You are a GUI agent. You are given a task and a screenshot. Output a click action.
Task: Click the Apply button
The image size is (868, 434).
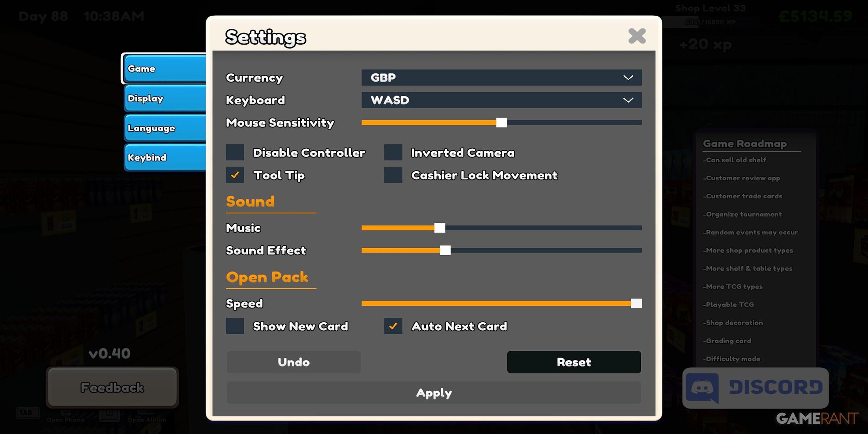coord(434,393)
